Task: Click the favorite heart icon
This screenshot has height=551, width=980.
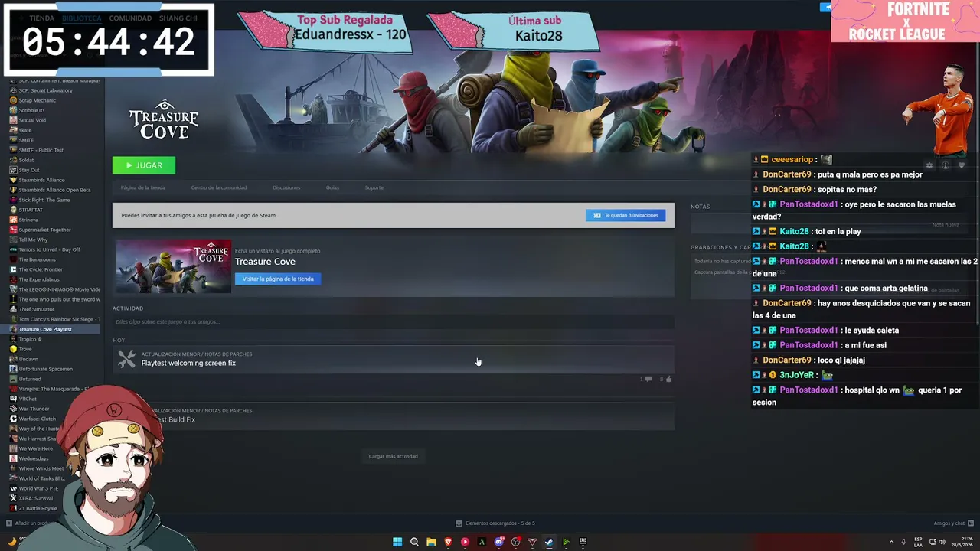Action: point(962,165)
